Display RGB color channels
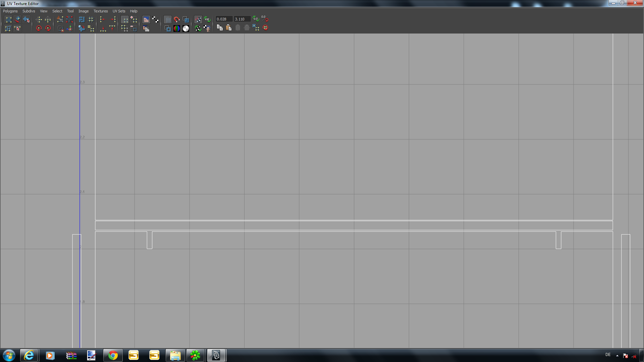Screen dimensions: 644x362 tap(177, 28)
